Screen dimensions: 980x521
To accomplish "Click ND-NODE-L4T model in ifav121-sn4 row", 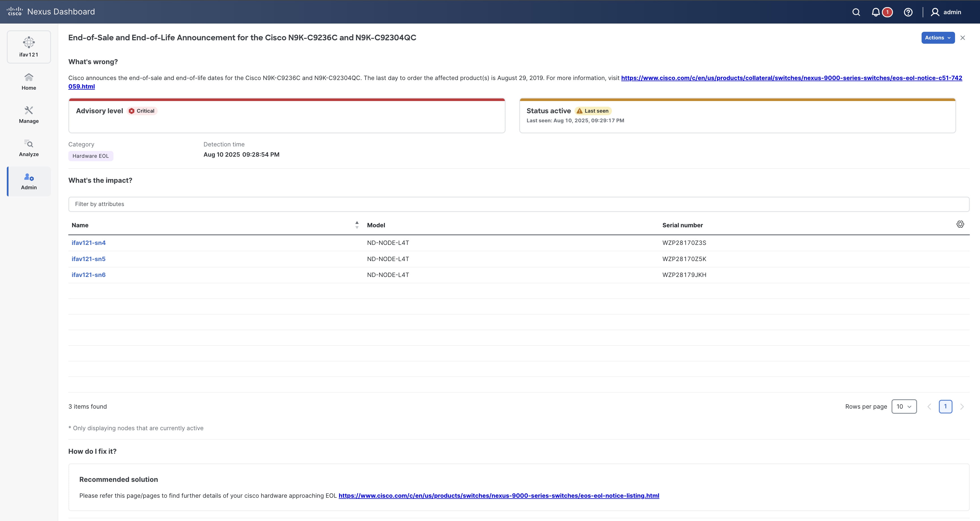I will coord(388,243).
